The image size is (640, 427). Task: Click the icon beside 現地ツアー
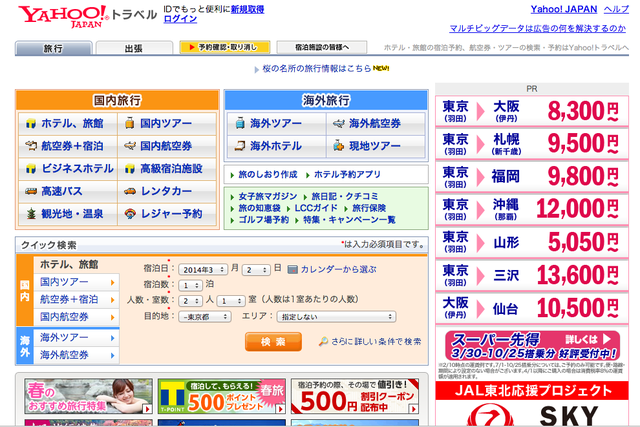coord(338,145)
